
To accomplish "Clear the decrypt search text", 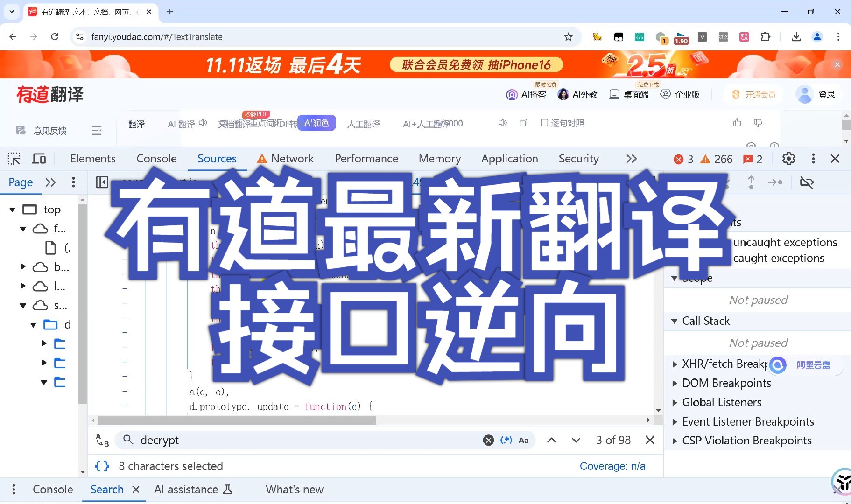I will pos(488,440).
